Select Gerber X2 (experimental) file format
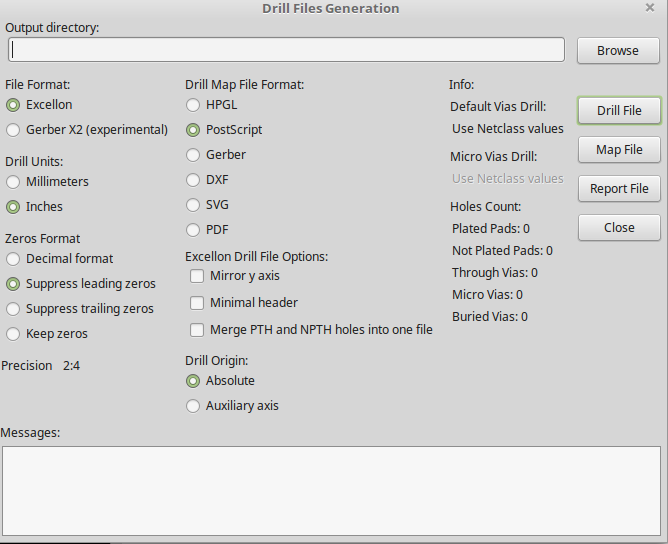 [x=13, y=130]
